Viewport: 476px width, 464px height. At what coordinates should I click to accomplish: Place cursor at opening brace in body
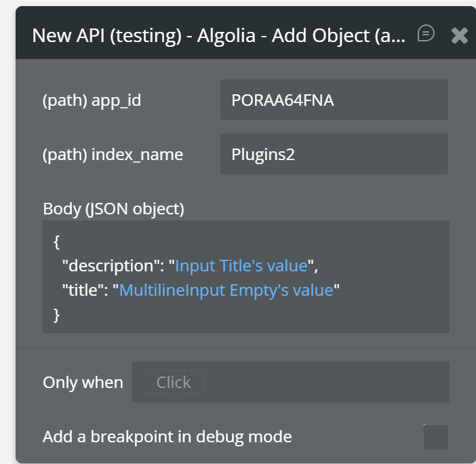click(x=56, y=241)
